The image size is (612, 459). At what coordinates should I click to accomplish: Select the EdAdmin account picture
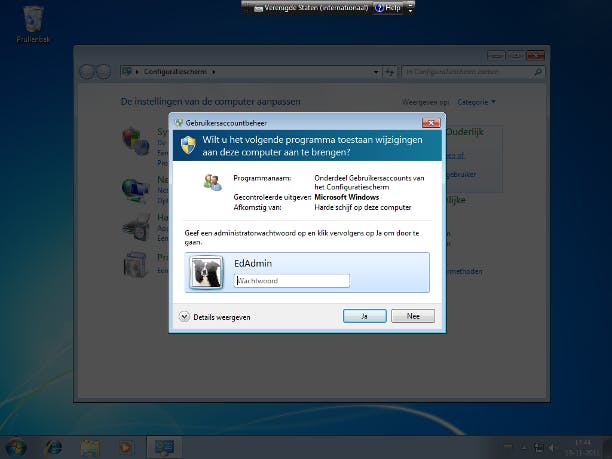pyautogui.click(x=206, y=272)
